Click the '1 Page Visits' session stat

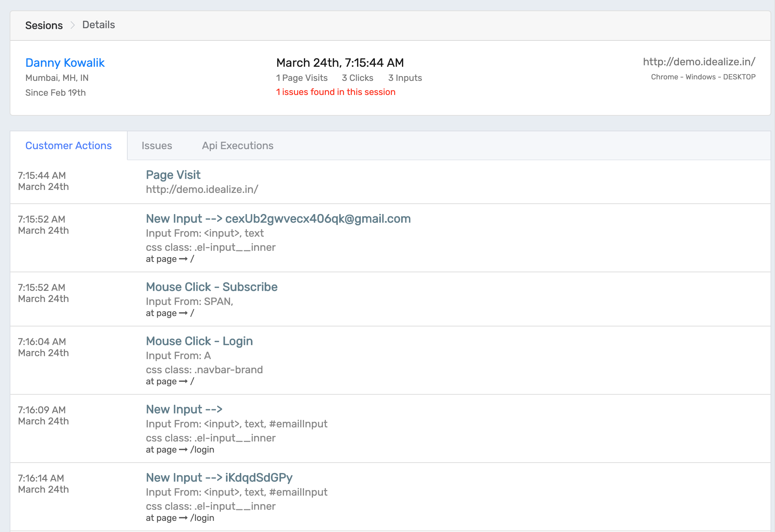coord(301,78)
